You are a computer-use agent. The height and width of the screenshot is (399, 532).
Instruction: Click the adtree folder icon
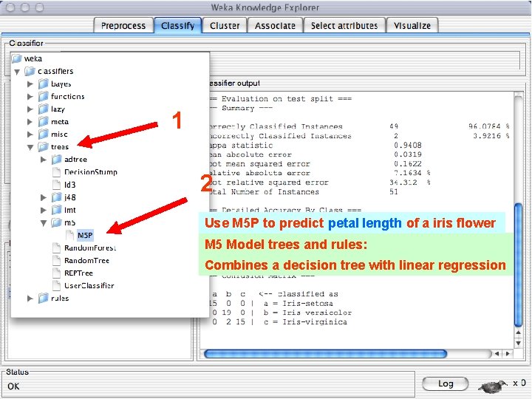[x=57, y=160]
